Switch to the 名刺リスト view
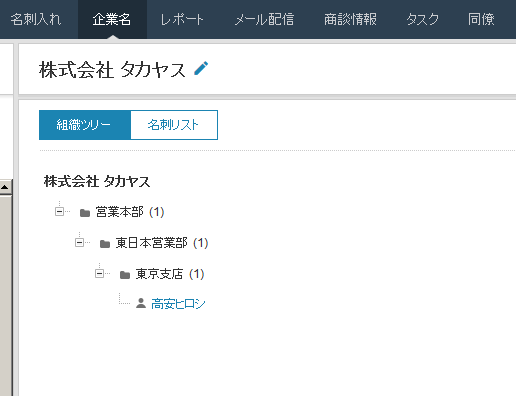 pos(174,125)
